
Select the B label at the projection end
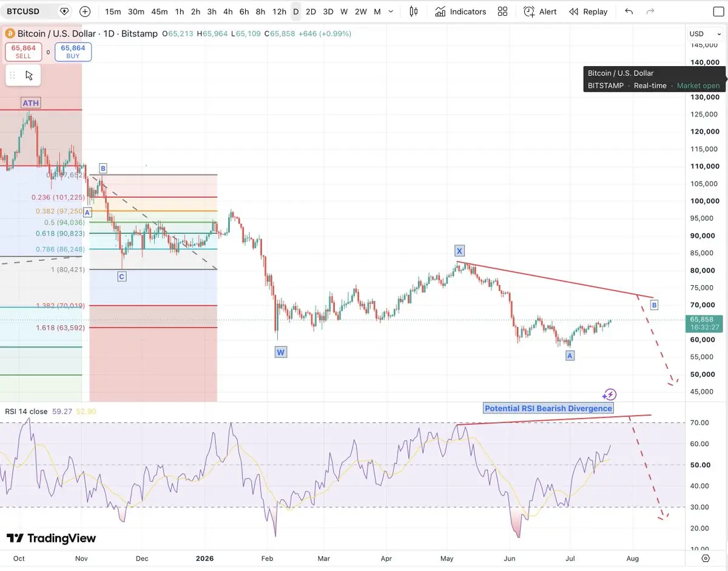pyautogui.click(x=654, y=305)
